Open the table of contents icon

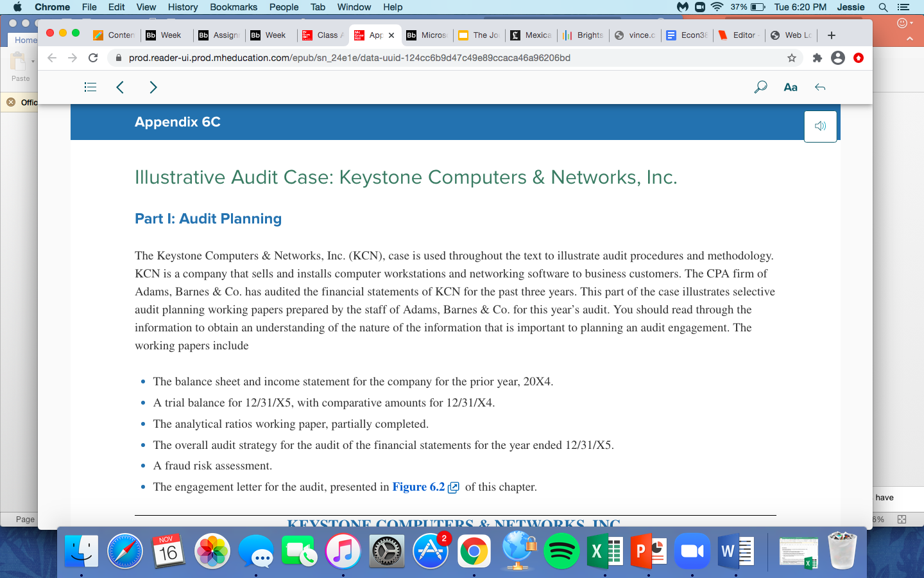[90, 87]
